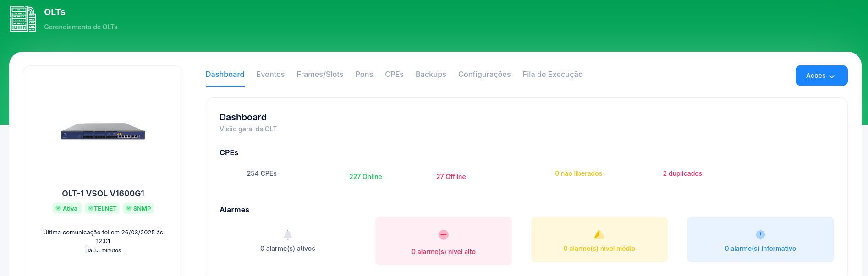
Task: Open the Backups tab
Action: coord(431,75)
